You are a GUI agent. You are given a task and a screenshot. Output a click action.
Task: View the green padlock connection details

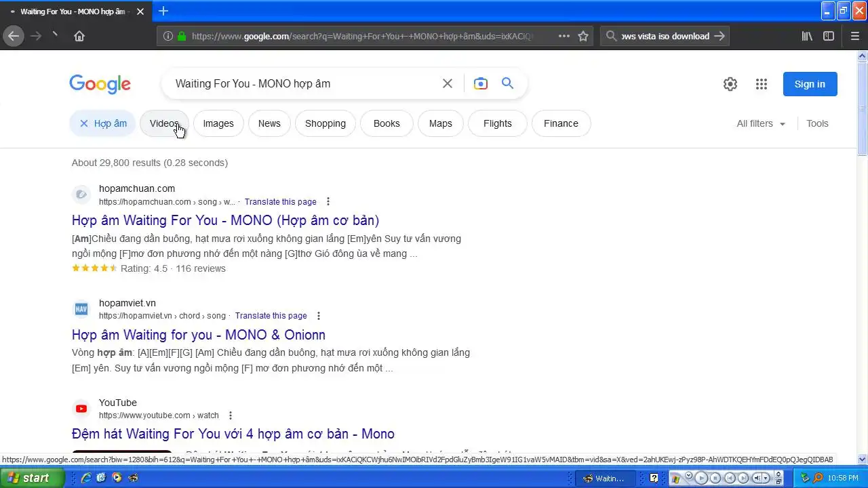[x=181, y=36]
